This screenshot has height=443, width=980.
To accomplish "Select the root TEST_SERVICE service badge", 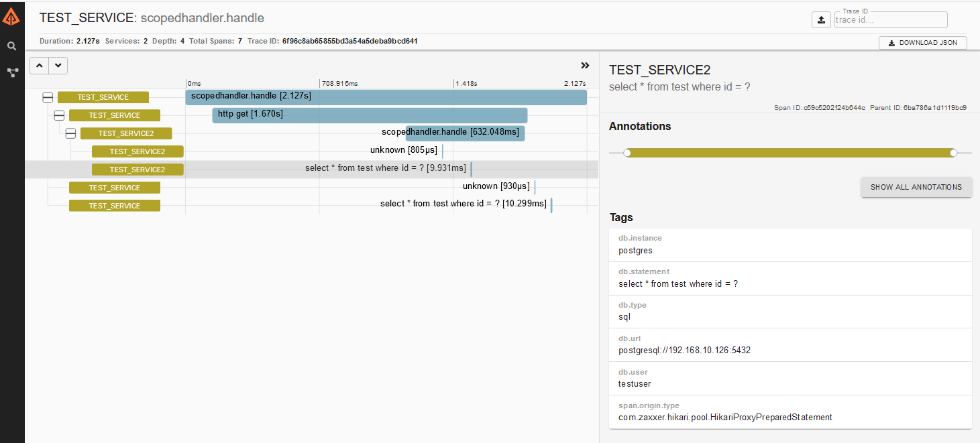I will [x=103, y=97].
